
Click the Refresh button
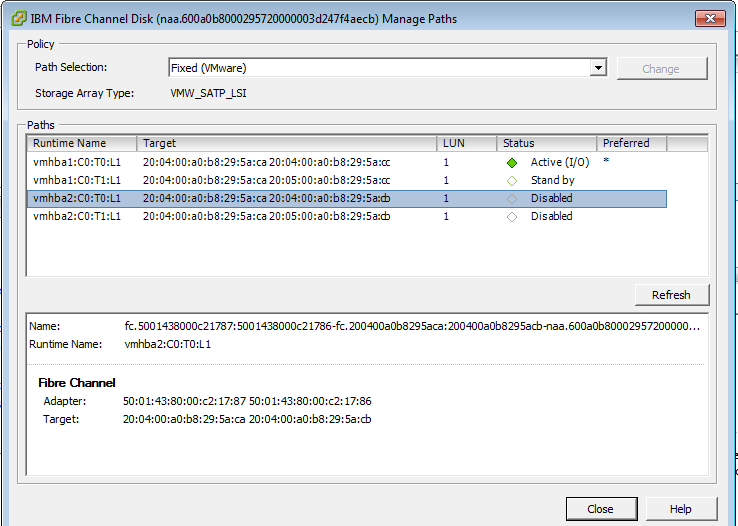pos(672,295)
